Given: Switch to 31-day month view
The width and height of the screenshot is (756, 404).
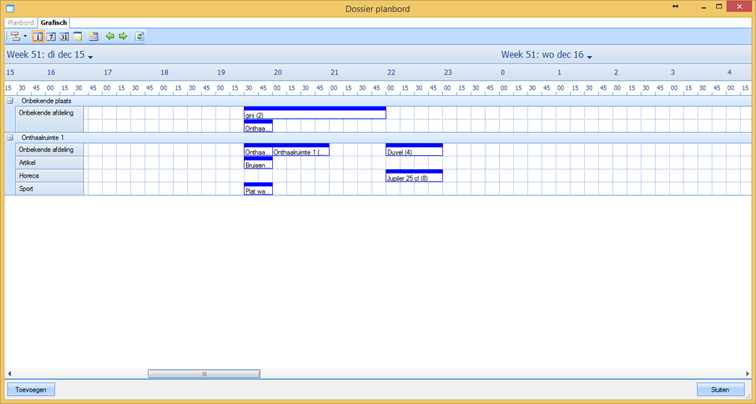Looking at the screenshot, I should pyautogui.click(x=64, y=36).
